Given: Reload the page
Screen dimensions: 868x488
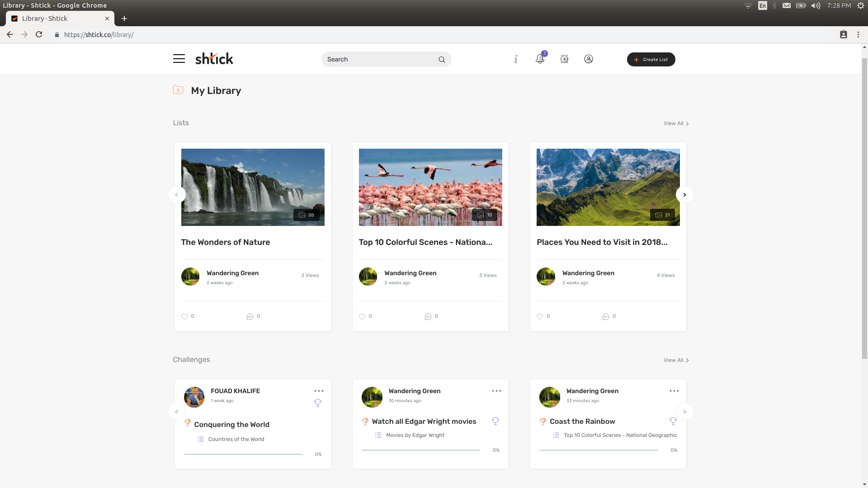Looking at the screenshot, I should tap(39, 34).
